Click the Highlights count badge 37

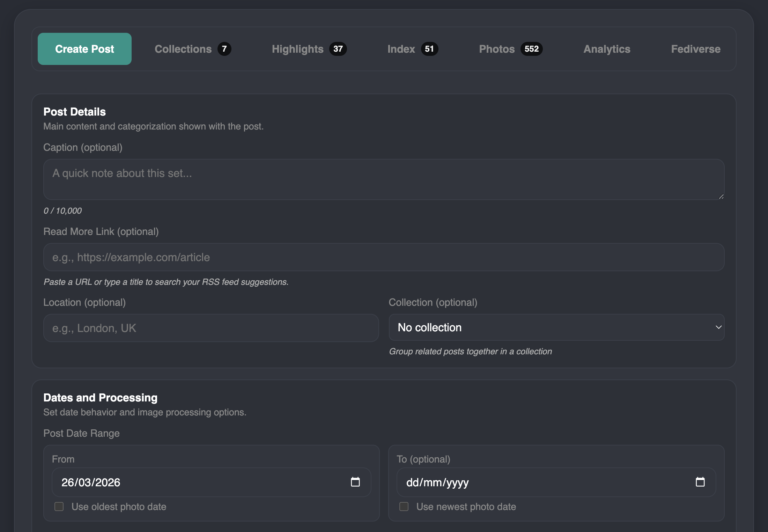coord(338,49)
